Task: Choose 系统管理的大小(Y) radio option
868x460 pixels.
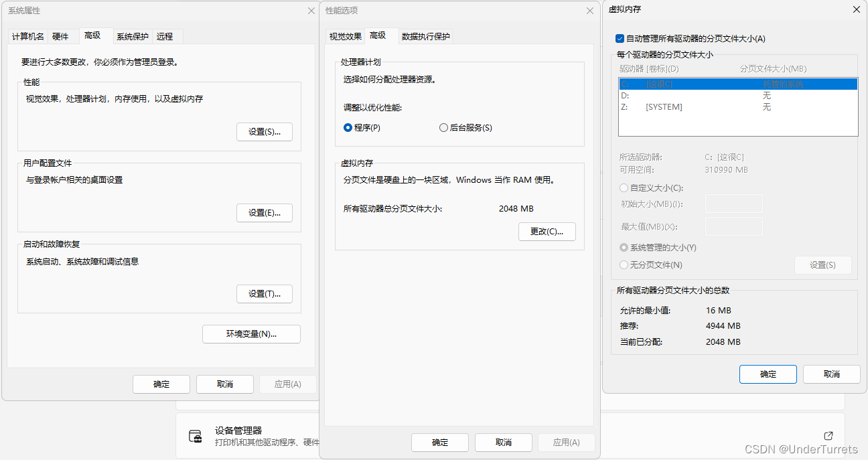Action: click(x=624, y=248)
